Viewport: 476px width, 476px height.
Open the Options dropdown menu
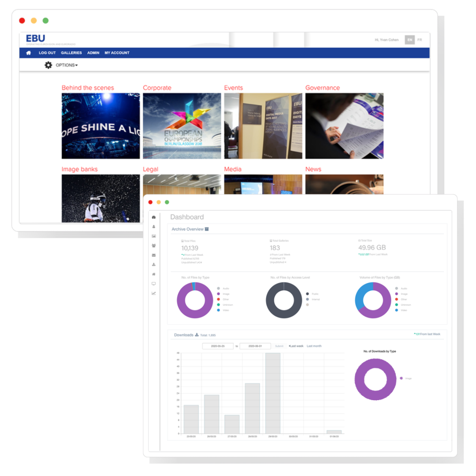67,65
